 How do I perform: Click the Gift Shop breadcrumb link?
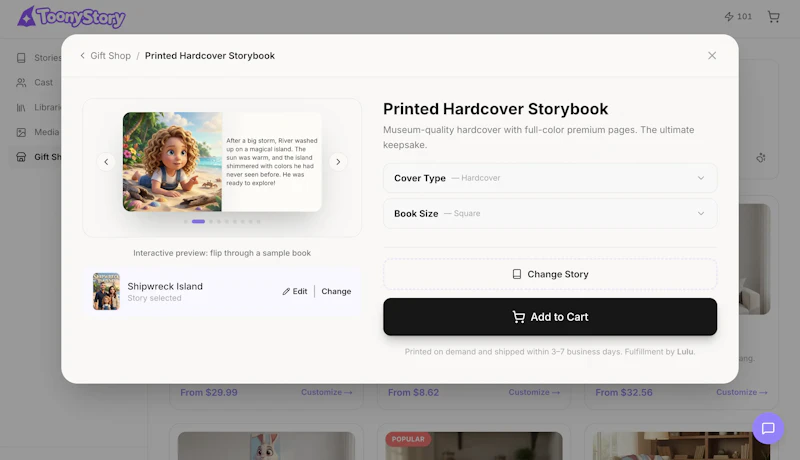110,56
